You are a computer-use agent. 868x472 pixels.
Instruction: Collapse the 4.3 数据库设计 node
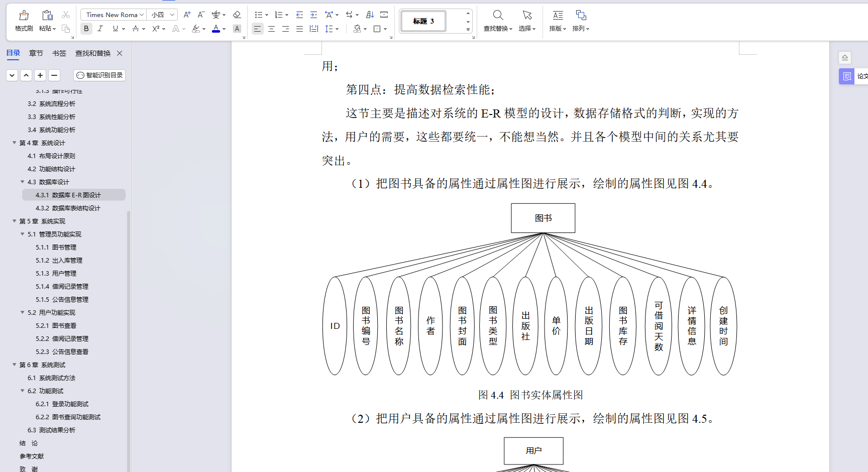coord(23,182)
